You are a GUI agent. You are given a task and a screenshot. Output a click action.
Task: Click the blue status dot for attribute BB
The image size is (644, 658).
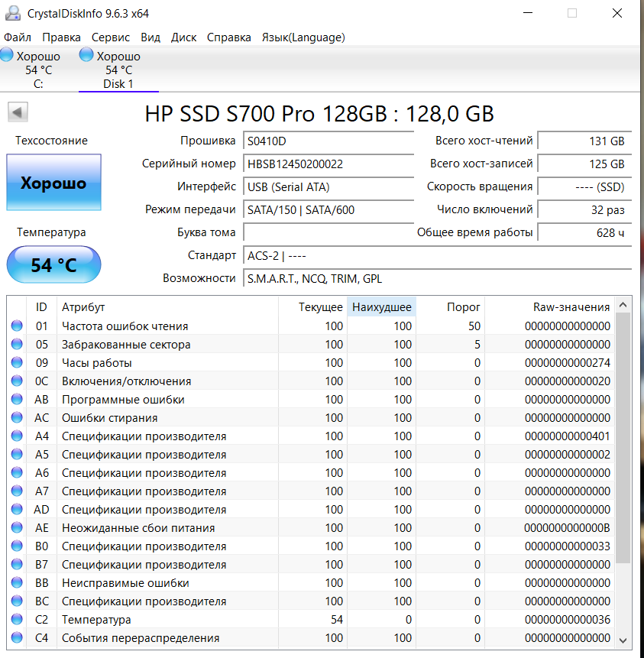(17, 582)
